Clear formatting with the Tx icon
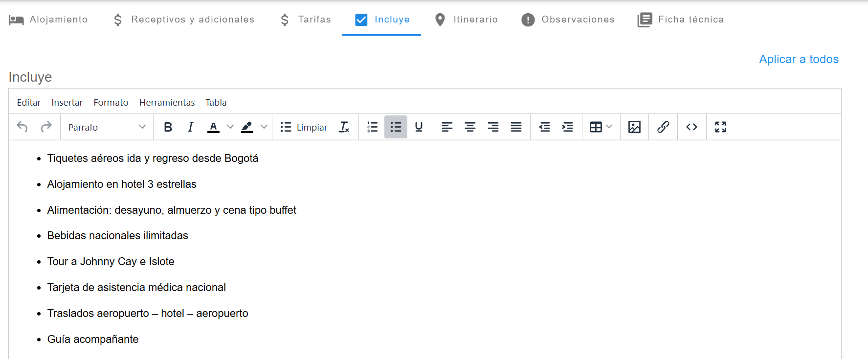 pos(344,127)
